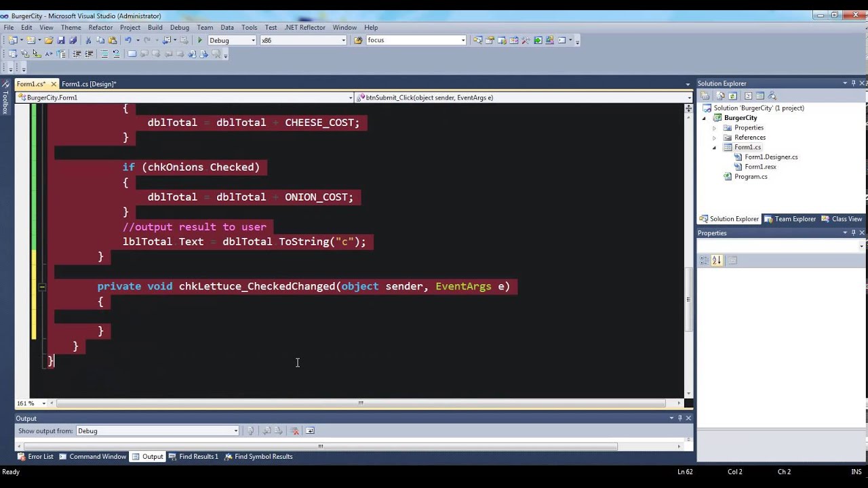The width and height of the screenshot is (868, 488).
Task: Toggle auto-hide pin on Properties panel
Action: coord(853,232)
